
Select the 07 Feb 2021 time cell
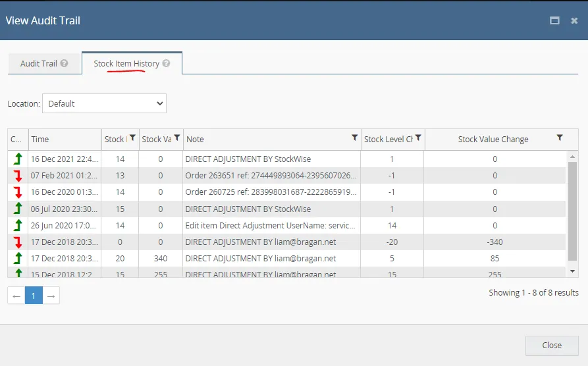[65, 176]
